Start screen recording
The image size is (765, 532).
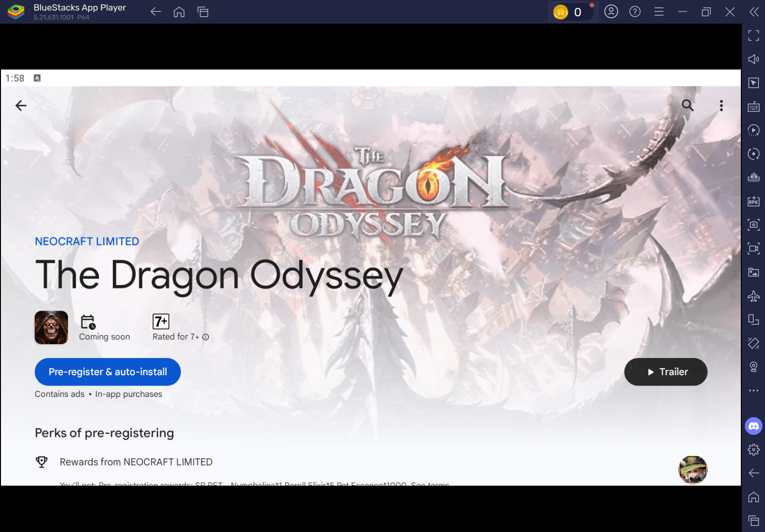click(x=753, y=248)
